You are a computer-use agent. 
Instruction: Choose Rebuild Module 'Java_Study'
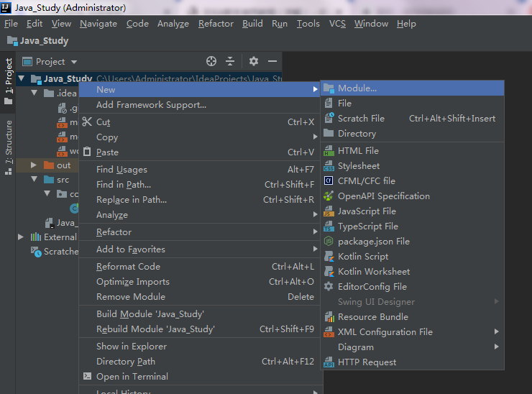201,329
